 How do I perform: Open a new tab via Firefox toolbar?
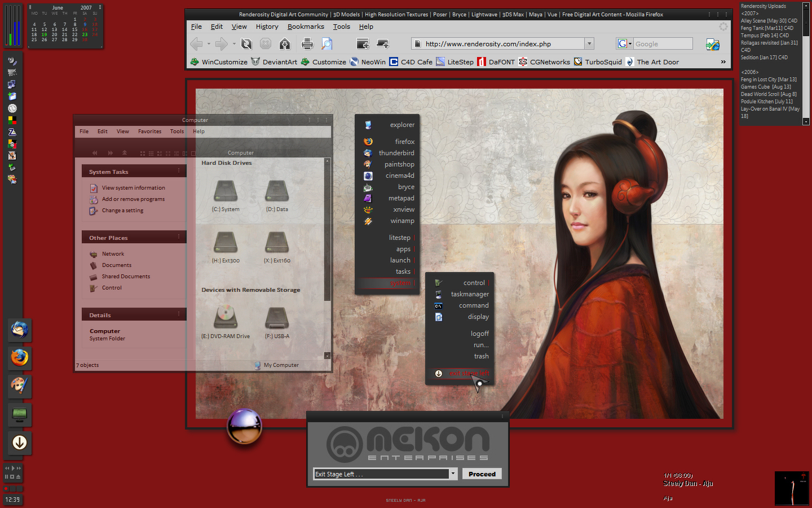coord(383,43)
